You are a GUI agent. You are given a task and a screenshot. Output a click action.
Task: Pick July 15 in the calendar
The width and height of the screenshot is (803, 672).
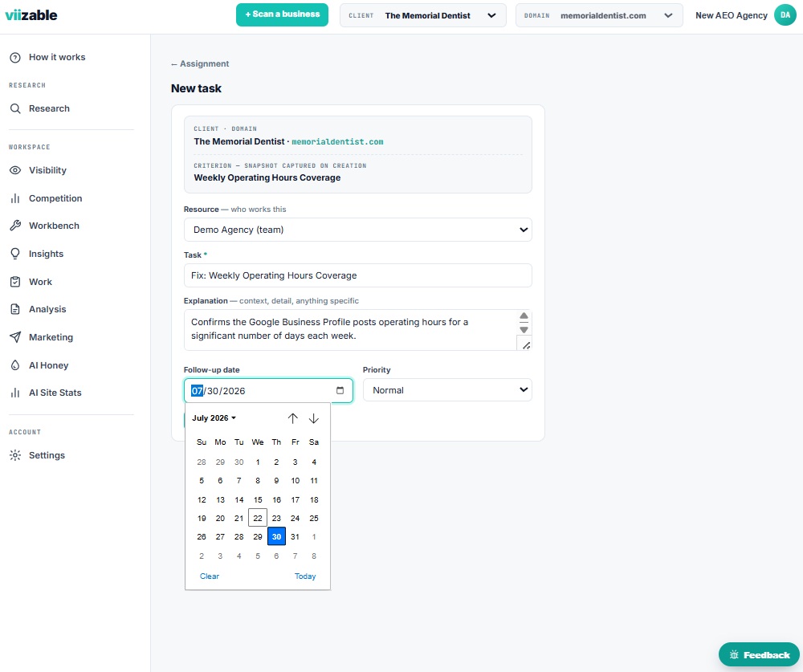tap(258, 500)
